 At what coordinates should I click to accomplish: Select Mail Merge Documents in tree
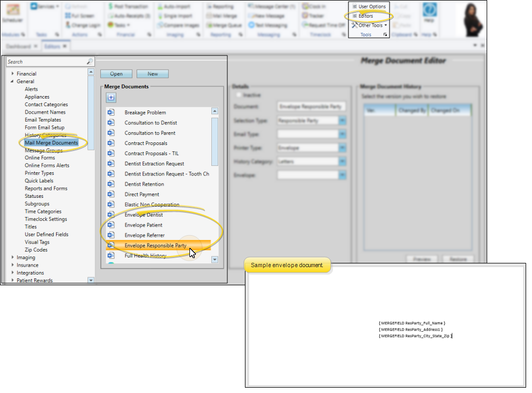[51, 143]
